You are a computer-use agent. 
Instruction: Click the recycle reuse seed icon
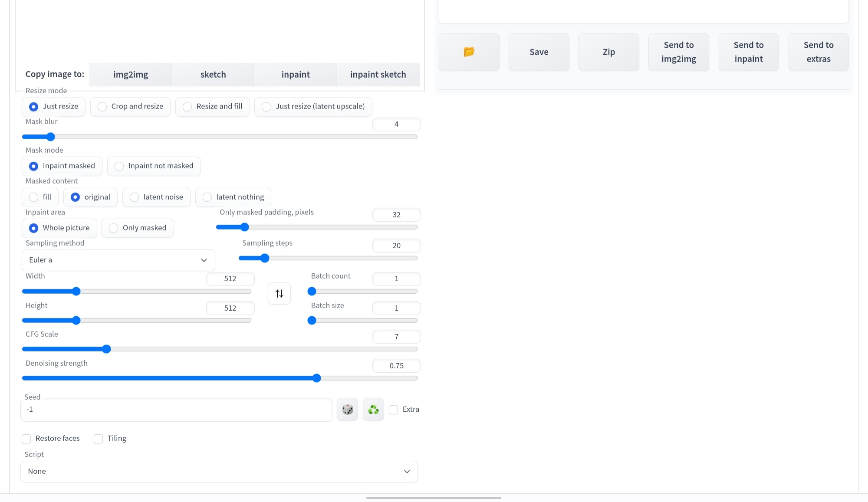(x=373, y=409)
